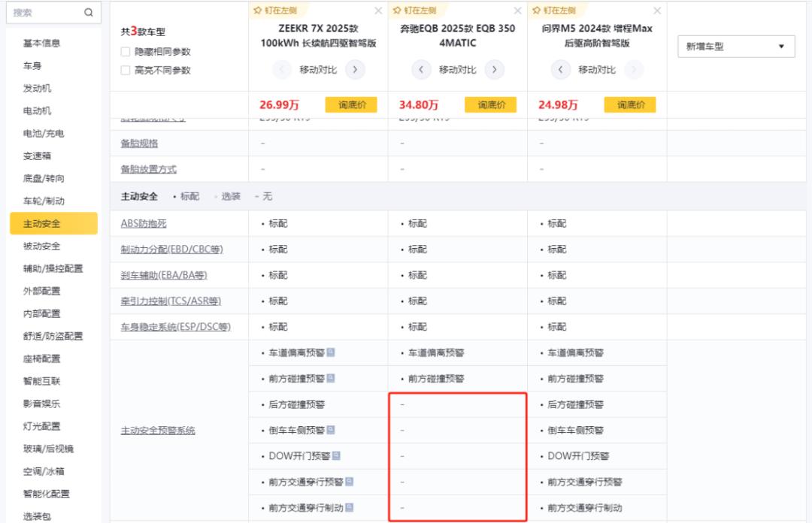Open 主动安全预警系统 explanation
This screenshot has width=812, height=523.
coord(158,431)
